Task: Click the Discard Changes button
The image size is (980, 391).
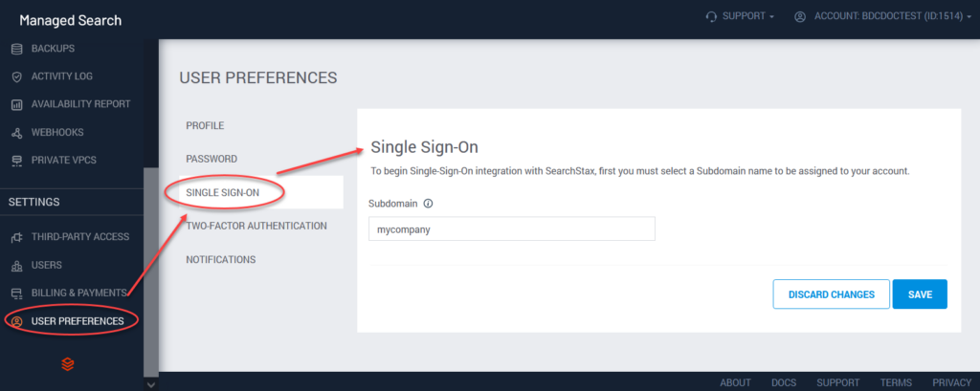Action: [x=832, y=294]
